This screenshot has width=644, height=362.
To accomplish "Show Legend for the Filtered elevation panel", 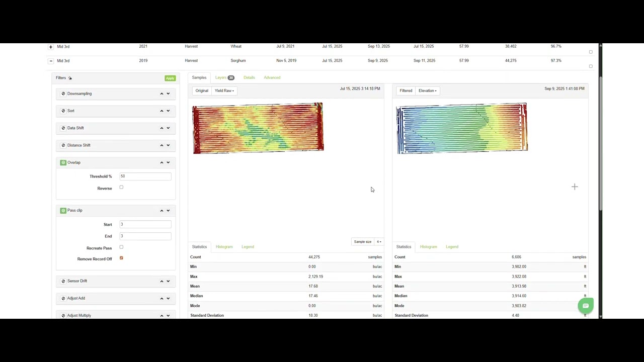I will tap(452, 247).
